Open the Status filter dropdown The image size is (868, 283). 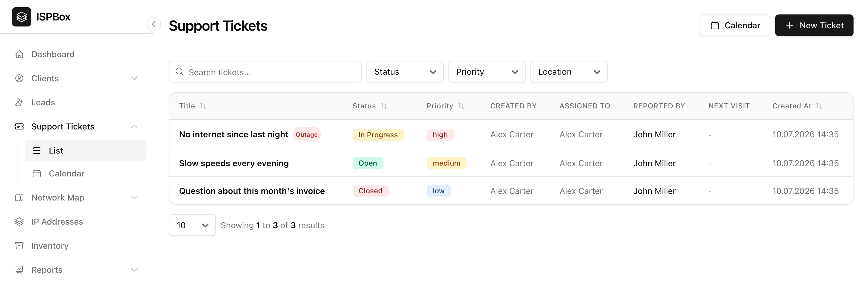point(405,72)
